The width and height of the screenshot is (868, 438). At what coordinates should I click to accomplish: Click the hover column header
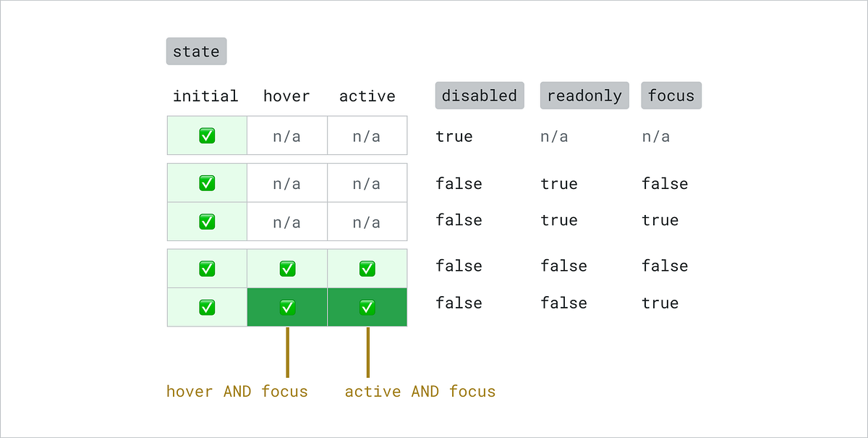click(286, 96)
